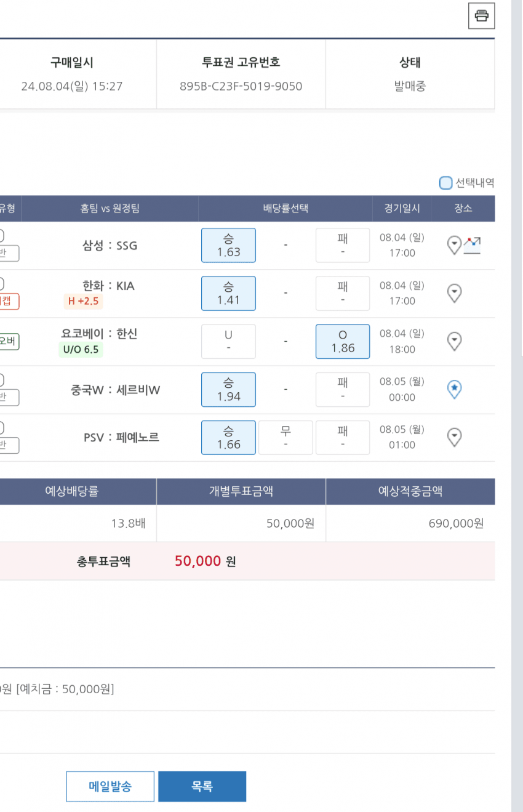523x812 pixels.
Task: Click the 배당률선택 column header
Action: [285, 208]
